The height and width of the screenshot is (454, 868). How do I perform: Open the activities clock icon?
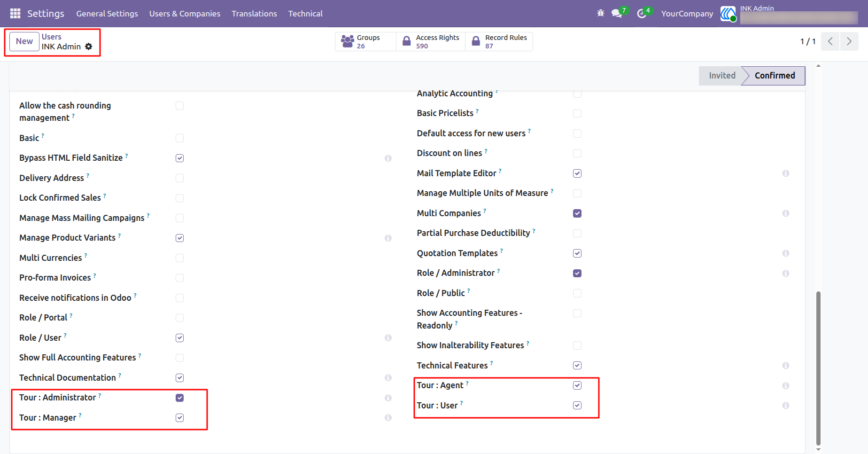point(642,14)
